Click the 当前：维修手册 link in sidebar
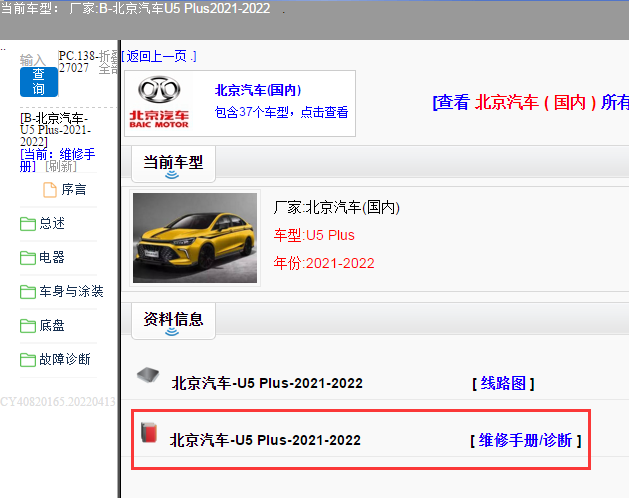The image size is (629, 498). [x=57, y=160]
